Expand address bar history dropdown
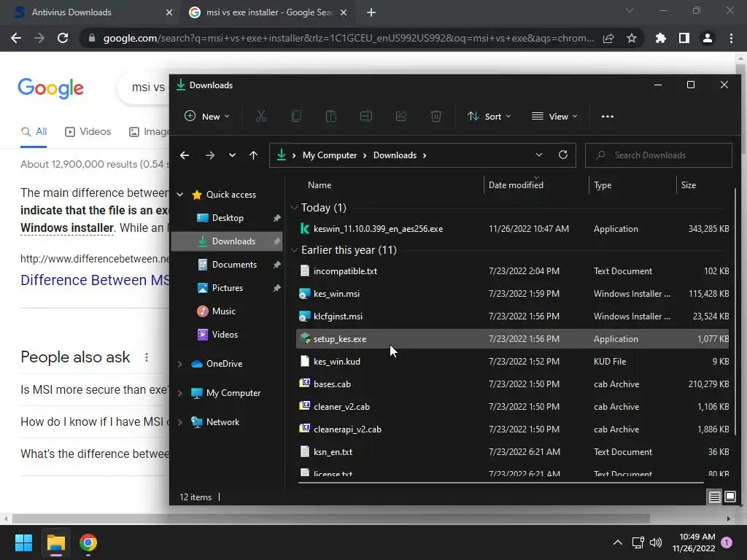Viewport: 747px width, 560px height. (x=539, y=155)
